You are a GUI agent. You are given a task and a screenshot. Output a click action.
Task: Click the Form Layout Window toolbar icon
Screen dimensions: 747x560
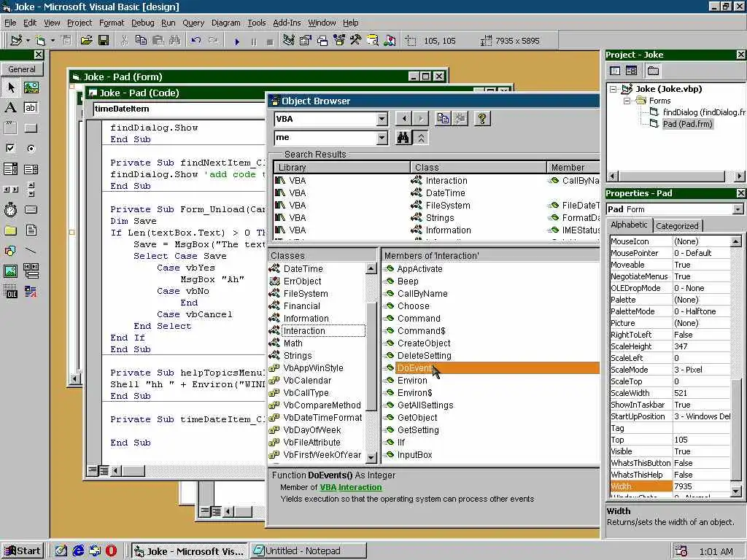click(322, 41)
